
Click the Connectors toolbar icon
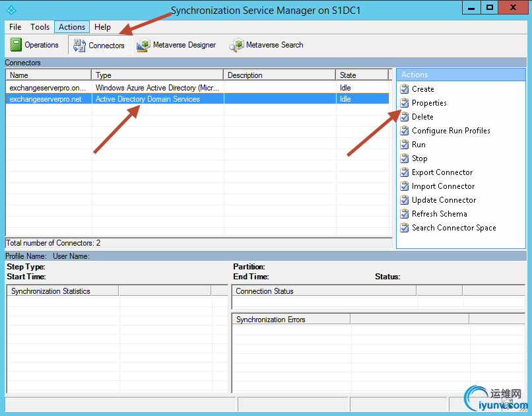coord(79,46)
